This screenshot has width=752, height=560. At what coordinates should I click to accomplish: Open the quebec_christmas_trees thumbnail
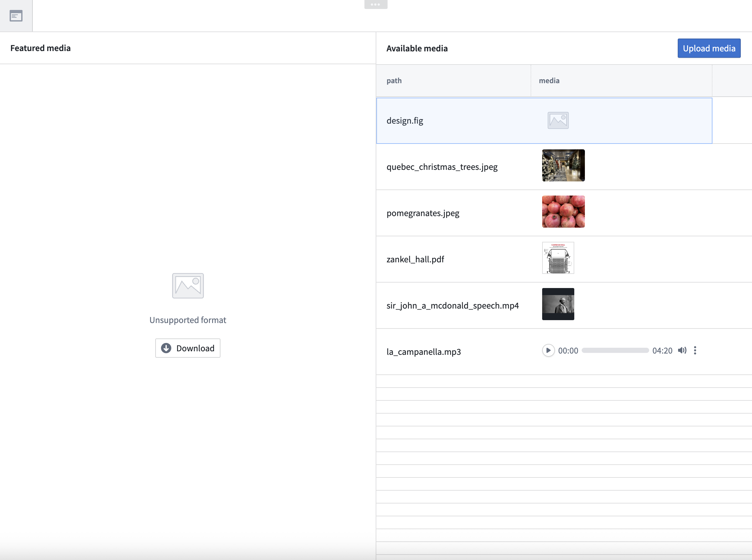tap(563, 165)
